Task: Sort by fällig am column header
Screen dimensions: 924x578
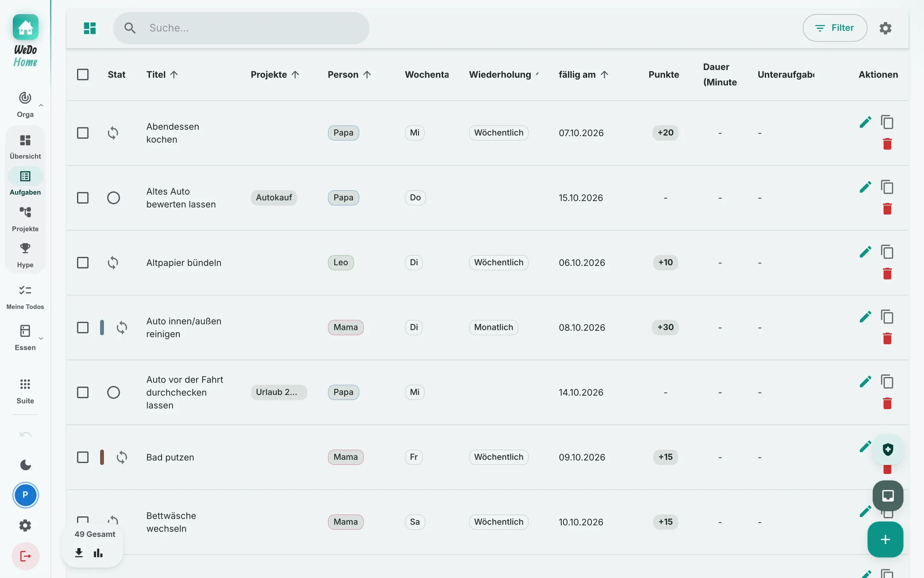Action: click(x=584, y=74)
